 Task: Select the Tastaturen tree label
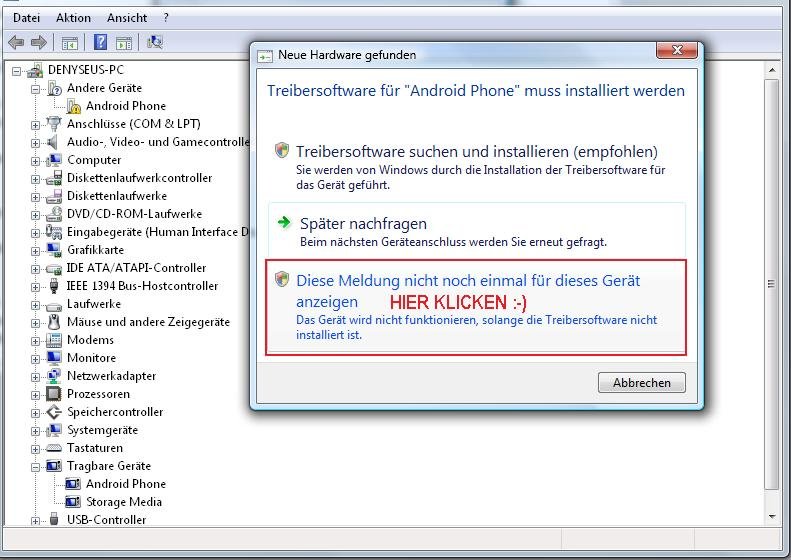click(x=95, y=448)
